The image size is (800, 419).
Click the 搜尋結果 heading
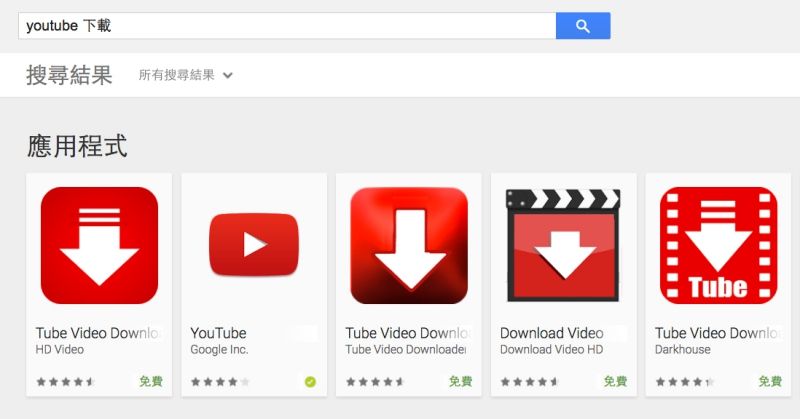pyautogui.click(x=69, y=76)
